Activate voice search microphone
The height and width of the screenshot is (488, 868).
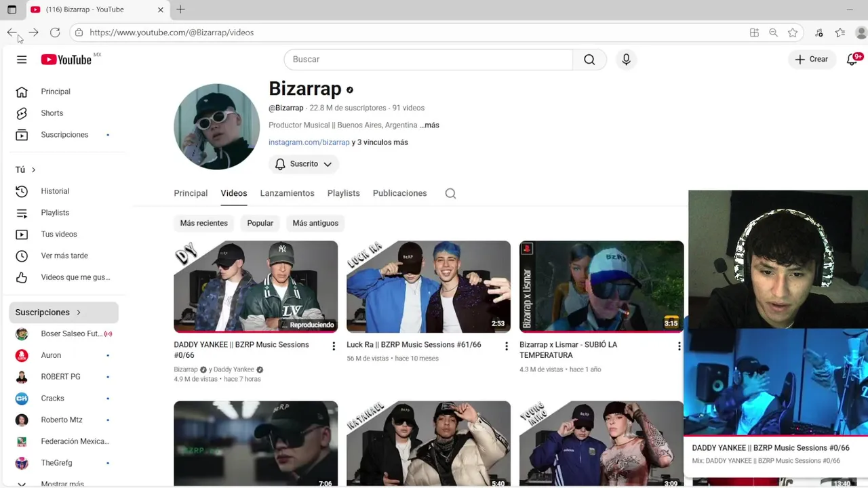coord(626,60)
